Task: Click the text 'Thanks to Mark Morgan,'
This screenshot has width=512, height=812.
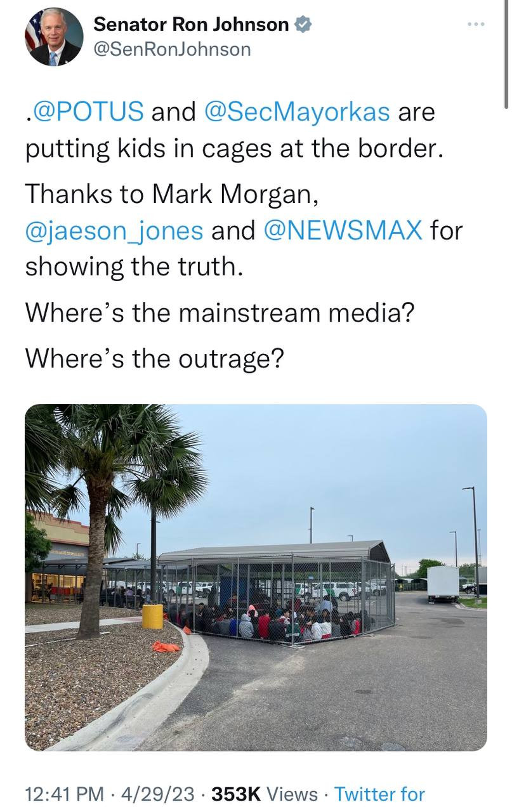Action: point(171,195)
